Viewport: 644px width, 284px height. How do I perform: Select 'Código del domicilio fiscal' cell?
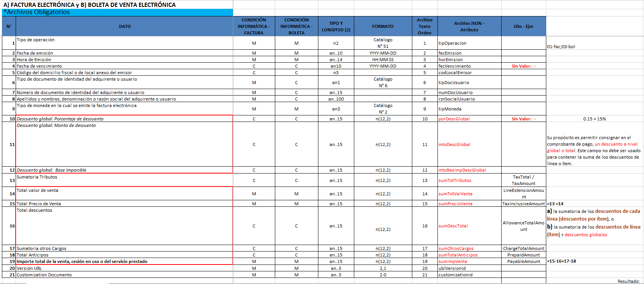[x=124, y=73]
